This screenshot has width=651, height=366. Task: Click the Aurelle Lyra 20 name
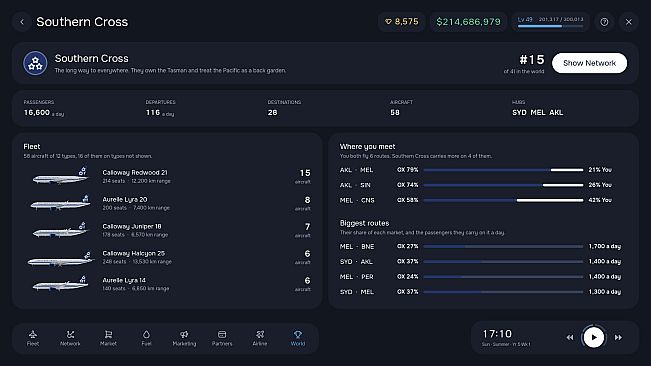tap(125, 200)
